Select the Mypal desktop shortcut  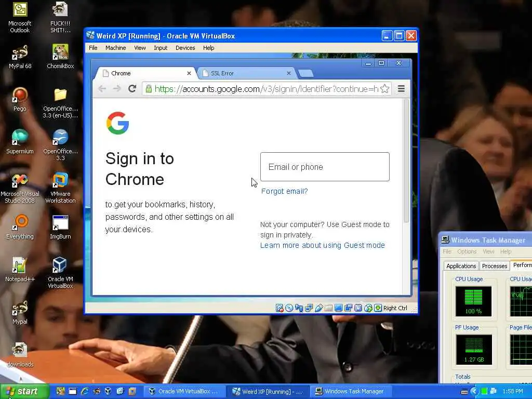(20, 312)
